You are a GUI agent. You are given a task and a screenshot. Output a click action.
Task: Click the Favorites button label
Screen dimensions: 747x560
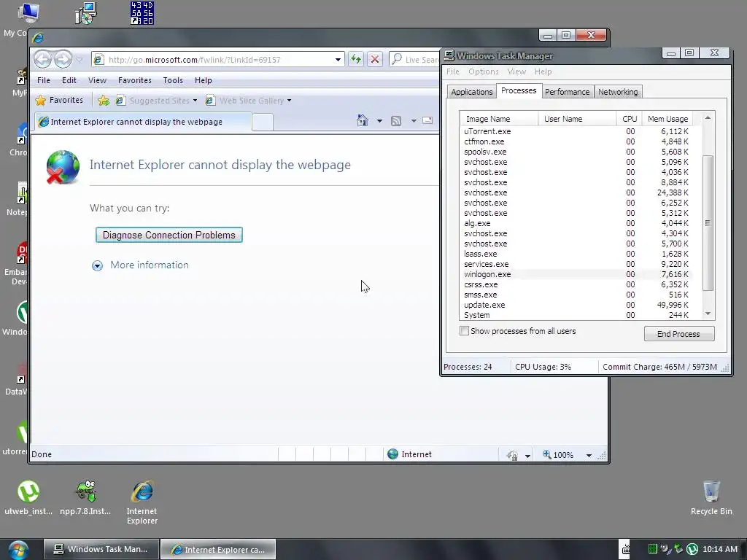[x=66, y=100]
